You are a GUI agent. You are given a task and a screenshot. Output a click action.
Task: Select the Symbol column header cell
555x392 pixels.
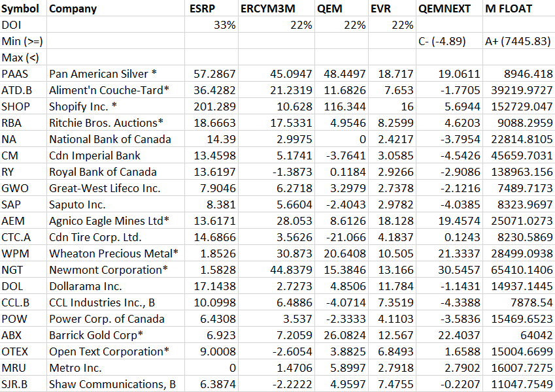(21, 8)
